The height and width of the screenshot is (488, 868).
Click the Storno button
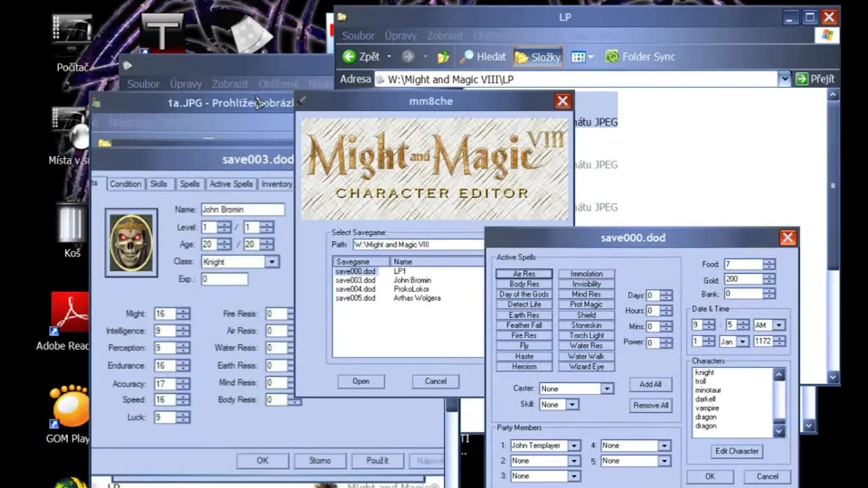320,460
